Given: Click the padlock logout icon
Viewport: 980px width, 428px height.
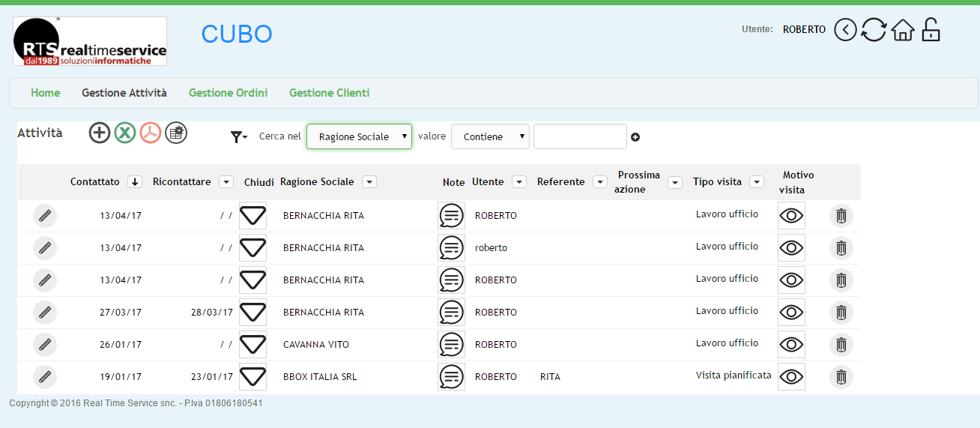Looking at the screenshot, I should tap(931, 29).
